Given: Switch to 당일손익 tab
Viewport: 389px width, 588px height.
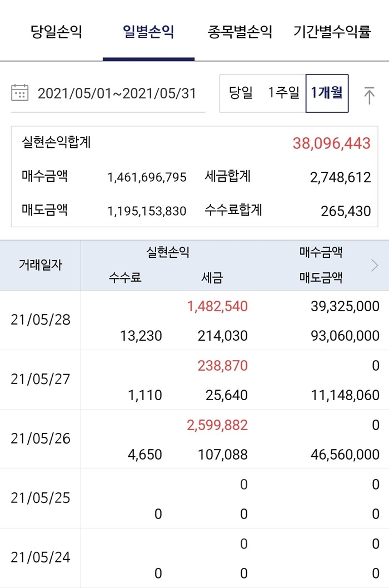Looking at the screenshot, I should tap(56, 32).
